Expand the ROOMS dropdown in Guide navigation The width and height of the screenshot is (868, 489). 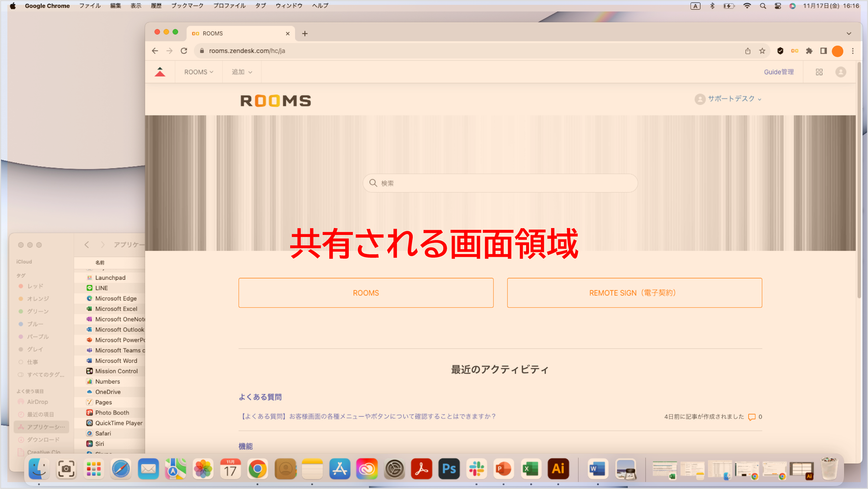tap(199, 71)
